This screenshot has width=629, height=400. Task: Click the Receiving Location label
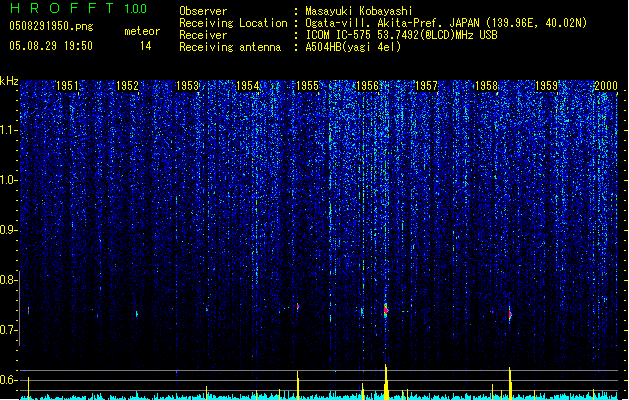click(233, 23)
